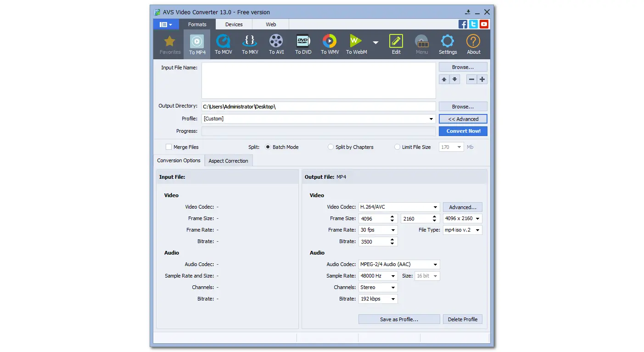Click Save as Profile... button

[x=399, y=319]
